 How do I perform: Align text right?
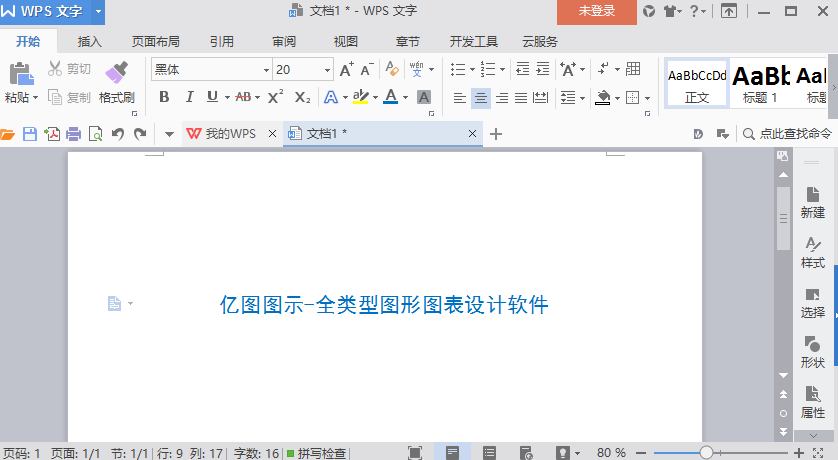pyautogui.click(x=501, y=98)
